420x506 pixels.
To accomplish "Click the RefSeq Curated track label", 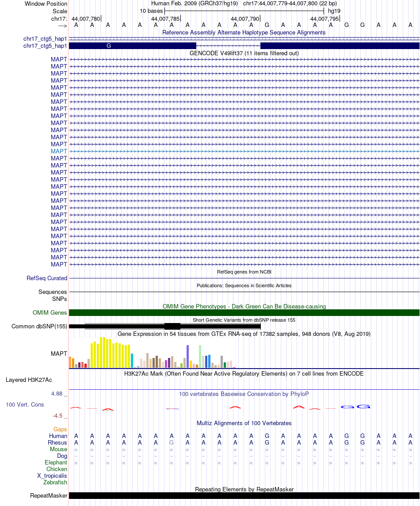I will click(47, 278).
